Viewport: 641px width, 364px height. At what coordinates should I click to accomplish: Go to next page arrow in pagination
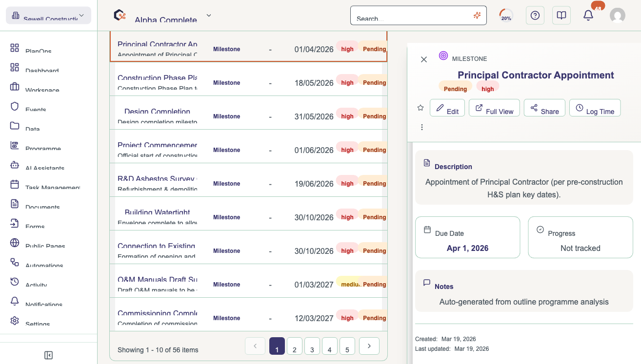point(369,346)
